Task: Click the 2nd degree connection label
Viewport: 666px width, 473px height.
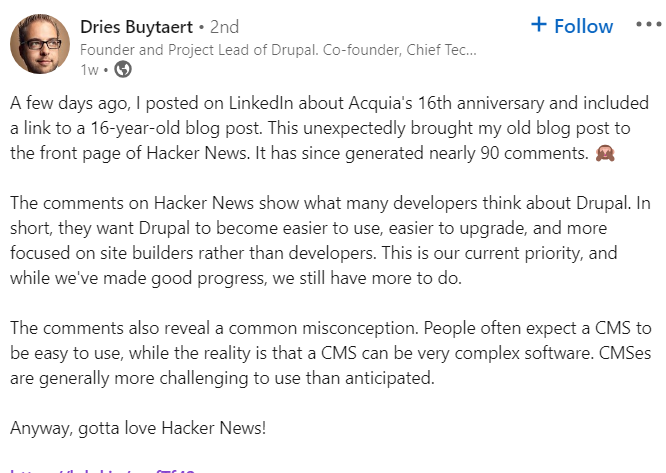Action: [x=224, y=27]
